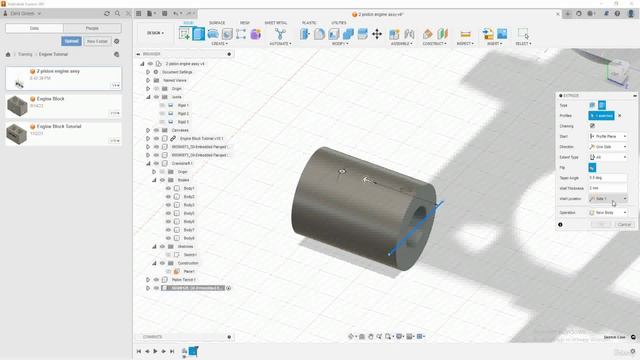Switch to the Utilities tab
The image size is (640, 360).
pos(339,23)
